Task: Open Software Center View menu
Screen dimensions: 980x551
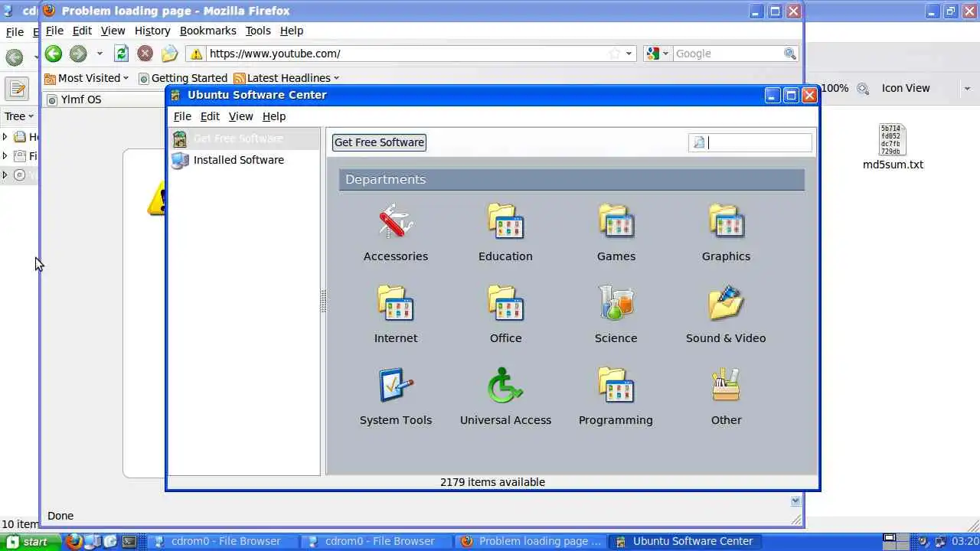Action: (x=240, y=116)
